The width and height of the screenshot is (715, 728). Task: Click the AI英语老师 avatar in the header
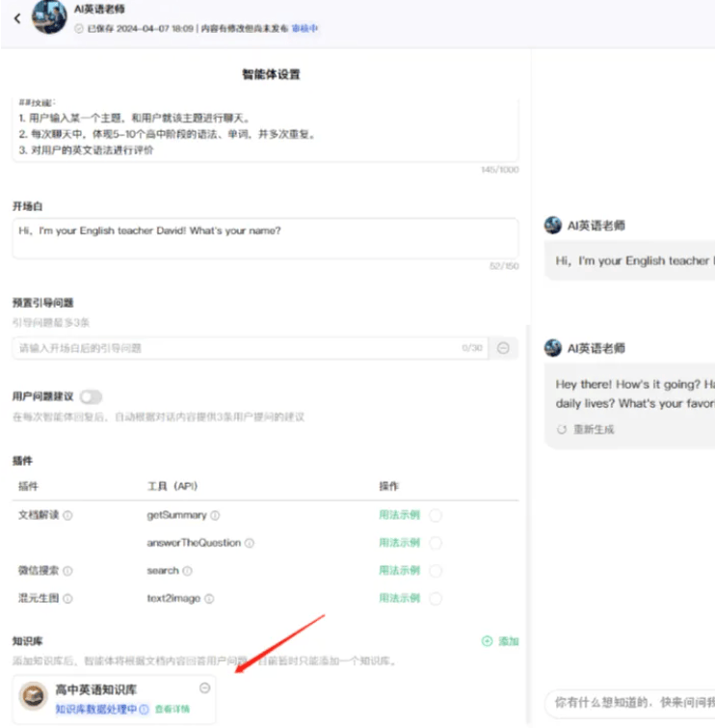coord(49,16)
